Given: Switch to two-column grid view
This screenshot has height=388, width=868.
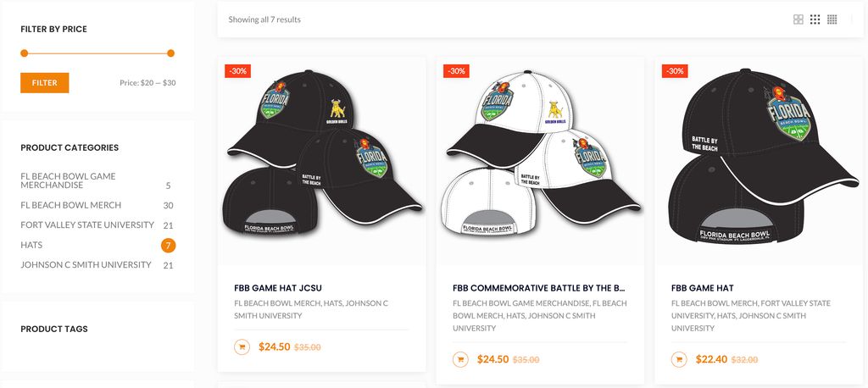Looking at the screenshot, I should click(x=798, y=19).
